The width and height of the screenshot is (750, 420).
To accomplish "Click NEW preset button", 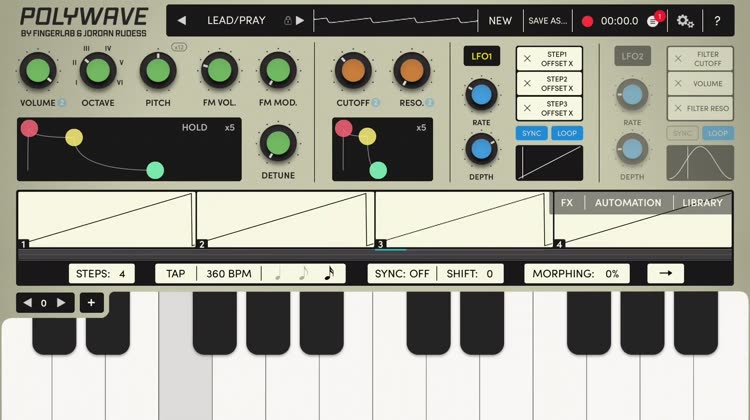I will [500, 21].
